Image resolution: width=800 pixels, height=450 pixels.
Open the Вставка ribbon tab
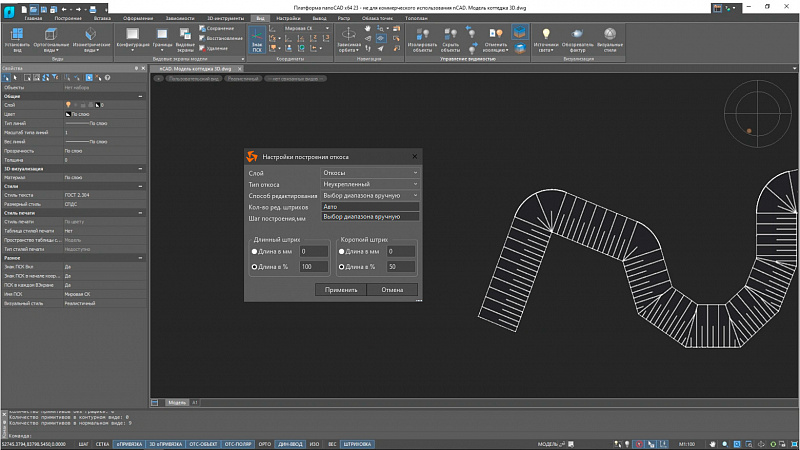pos(102,18)
